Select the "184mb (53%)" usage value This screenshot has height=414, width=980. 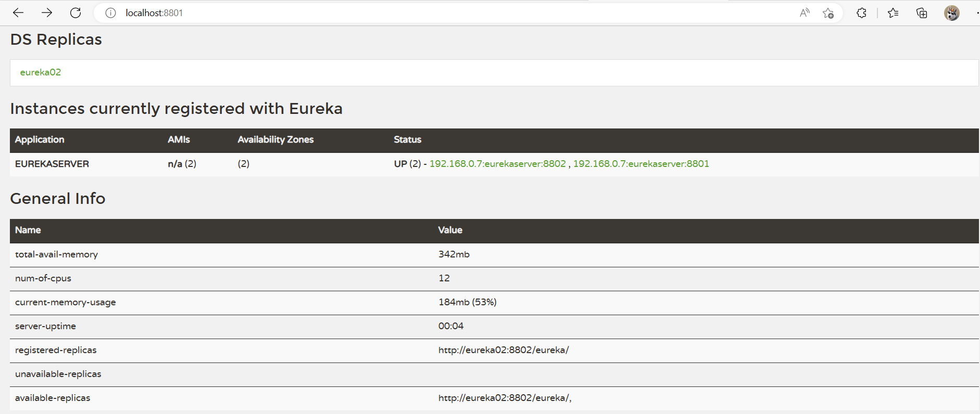point(468,302)
